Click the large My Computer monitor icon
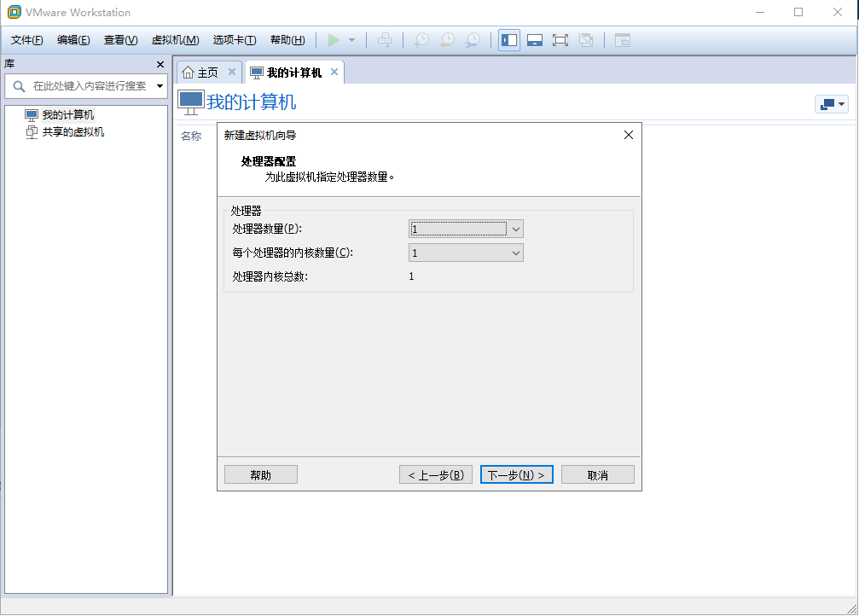Viewport: 859px width, 616px height. (x=190, y=103)
